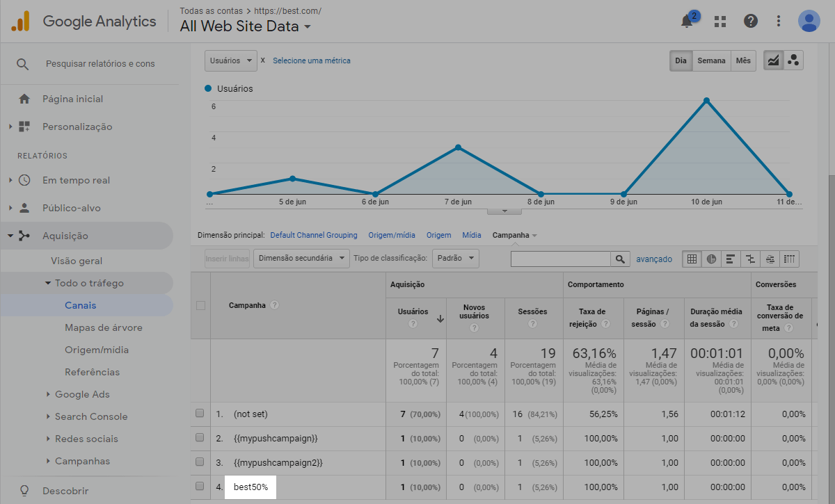
Task: Open the Dimensão secundária dropdown
Action: pyautogui.click(x=301, y=259)
